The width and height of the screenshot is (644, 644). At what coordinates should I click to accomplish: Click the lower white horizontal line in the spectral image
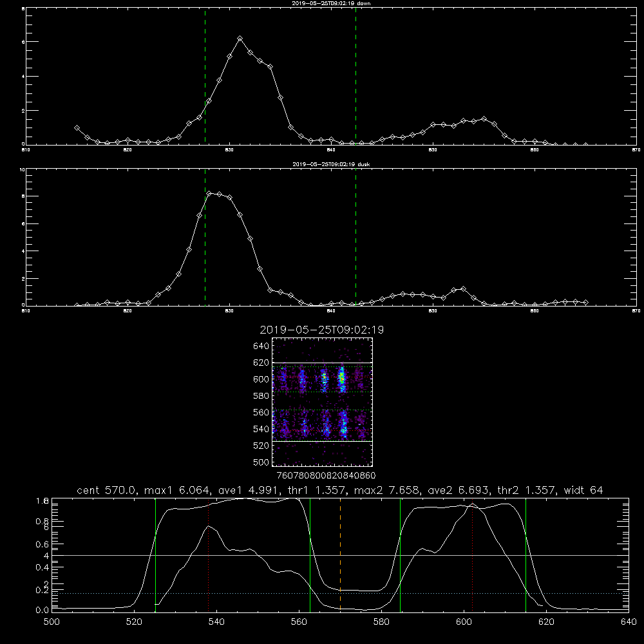[x=322, y=442]
